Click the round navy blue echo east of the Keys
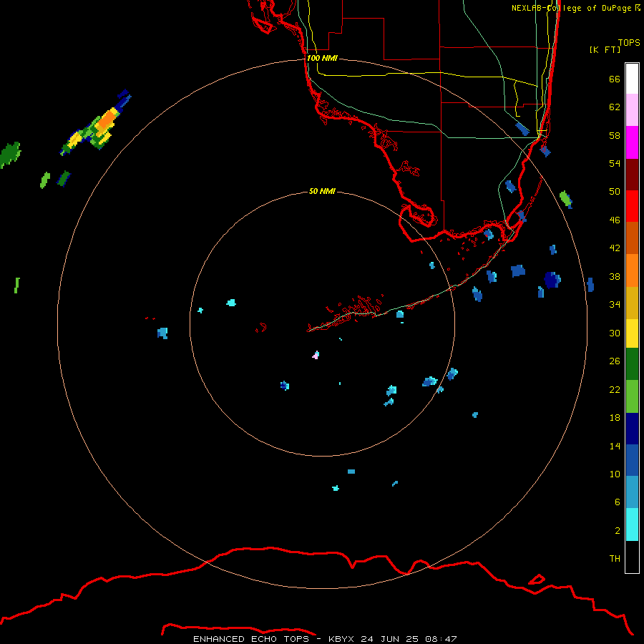 point(552,280)
